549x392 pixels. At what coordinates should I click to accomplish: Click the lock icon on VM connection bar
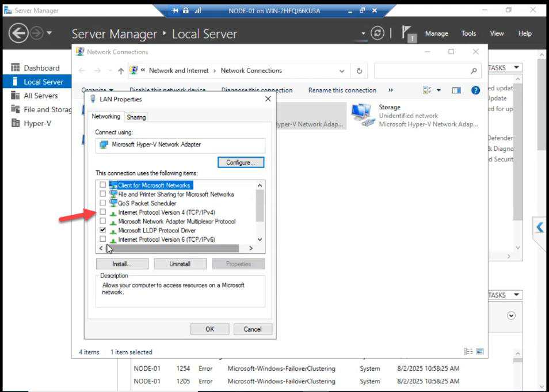click(186, 10)
